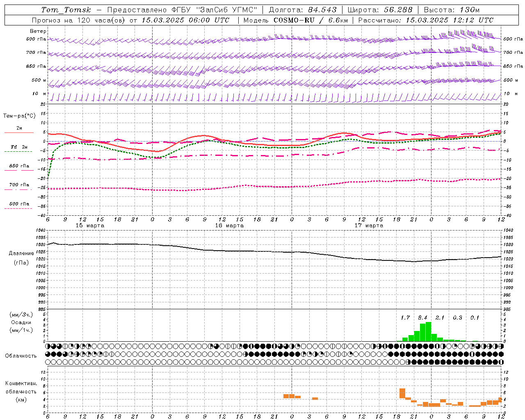This screenshot has height=420, width=525.
Task: Click the 0.3 precipitation total value
Action: (x=457, y=317)
